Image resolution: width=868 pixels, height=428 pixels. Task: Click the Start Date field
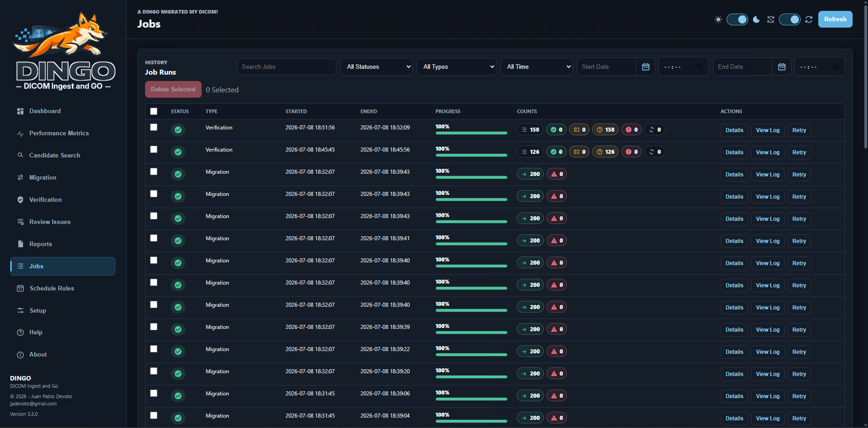click(x=607, y=67)
